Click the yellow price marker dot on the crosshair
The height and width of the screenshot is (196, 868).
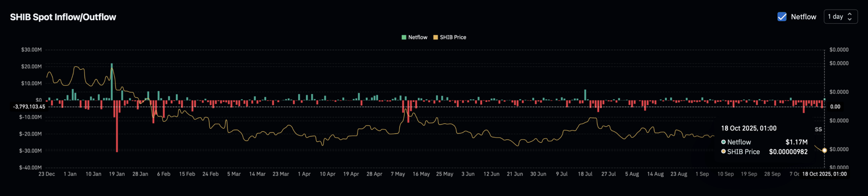824,150
